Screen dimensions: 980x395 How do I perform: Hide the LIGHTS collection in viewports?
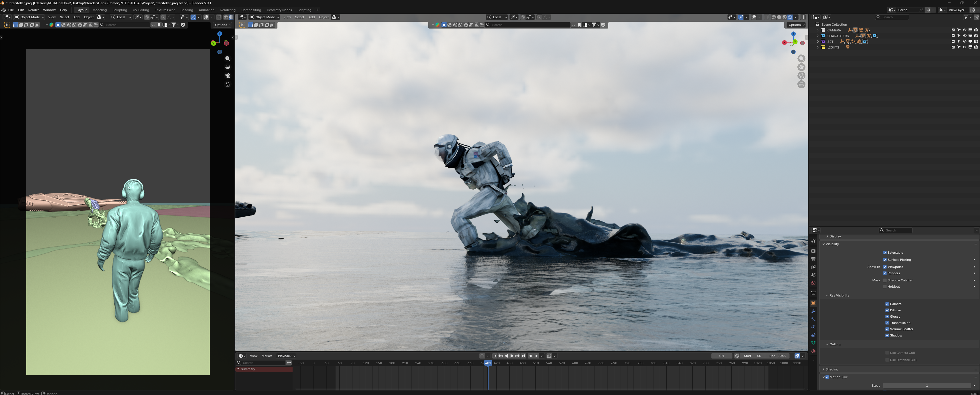pos(965,47)
